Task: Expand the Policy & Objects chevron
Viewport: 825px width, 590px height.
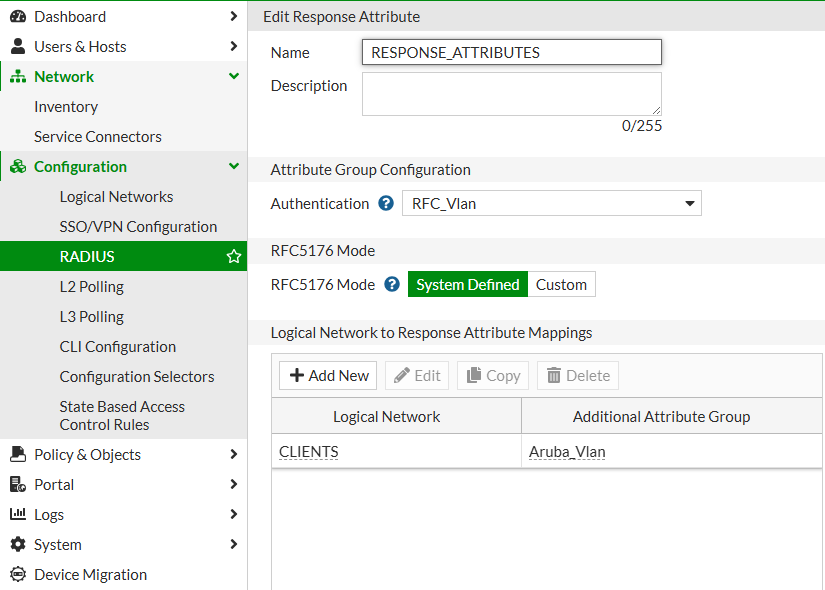Action: (234, 454)
